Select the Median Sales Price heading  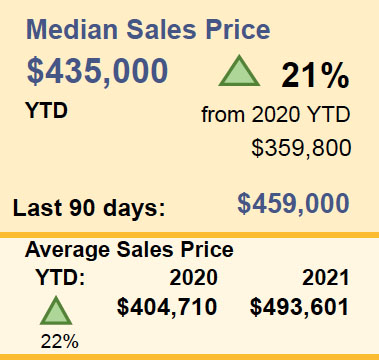148,29
